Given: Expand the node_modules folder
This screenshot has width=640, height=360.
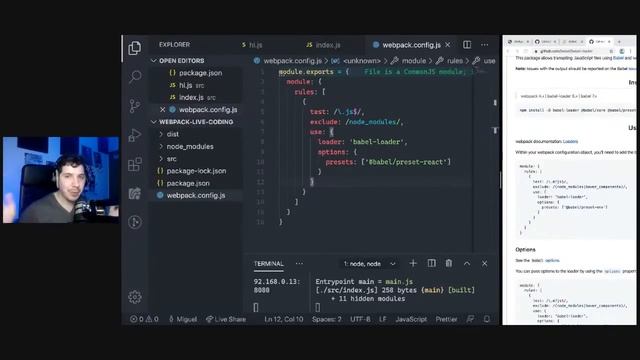Looking at the screenshot, I should (x=190, y=146).
